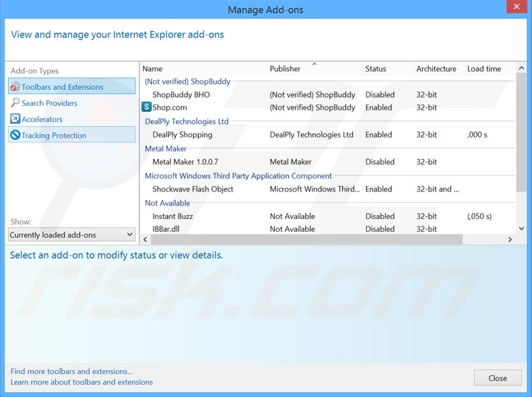The height and width of the screenshot is (397, 532).
Task: Select the Metal Maker 1.0.0.7 add-on
Action: (x=328, y=162)
